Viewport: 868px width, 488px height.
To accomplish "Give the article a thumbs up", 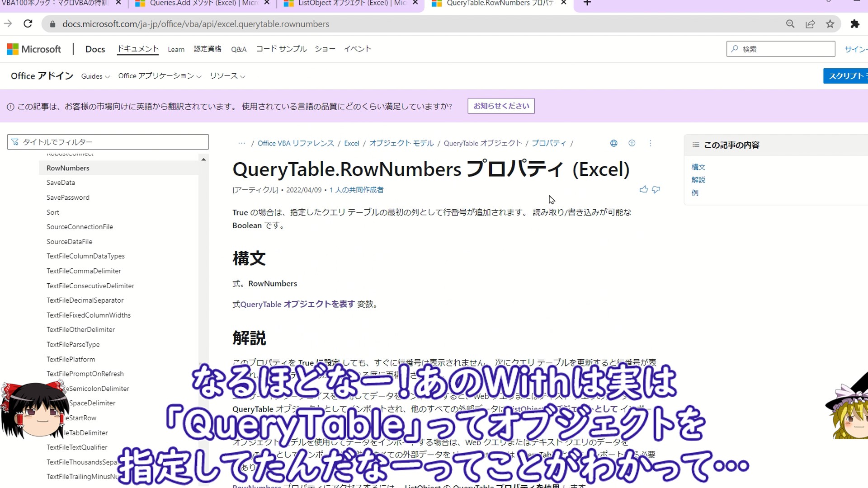I will tap(643, 189).
